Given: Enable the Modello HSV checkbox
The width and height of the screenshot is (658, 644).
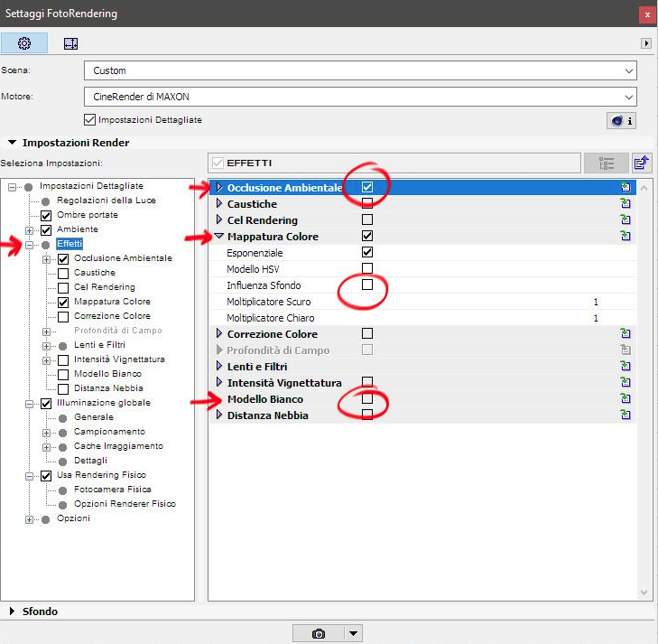Looking at the screenshot, I should [366, 269].
